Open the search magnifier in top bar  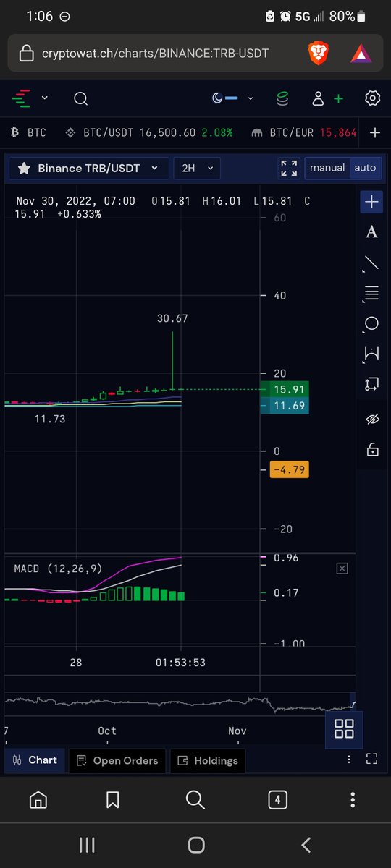(80, 98)
